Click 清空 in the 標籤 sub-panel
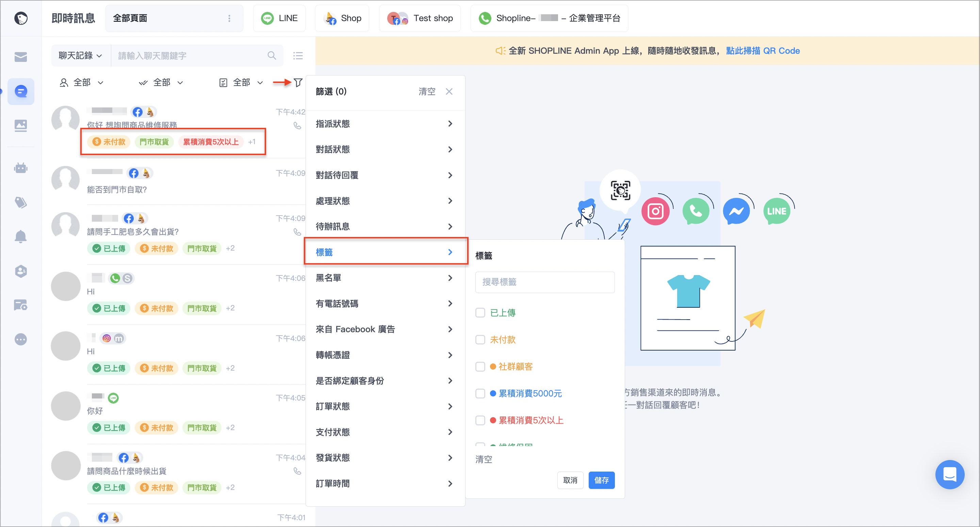Image resolution: width=980 pixels, height=527 pixels. click(x=484, y=460)
